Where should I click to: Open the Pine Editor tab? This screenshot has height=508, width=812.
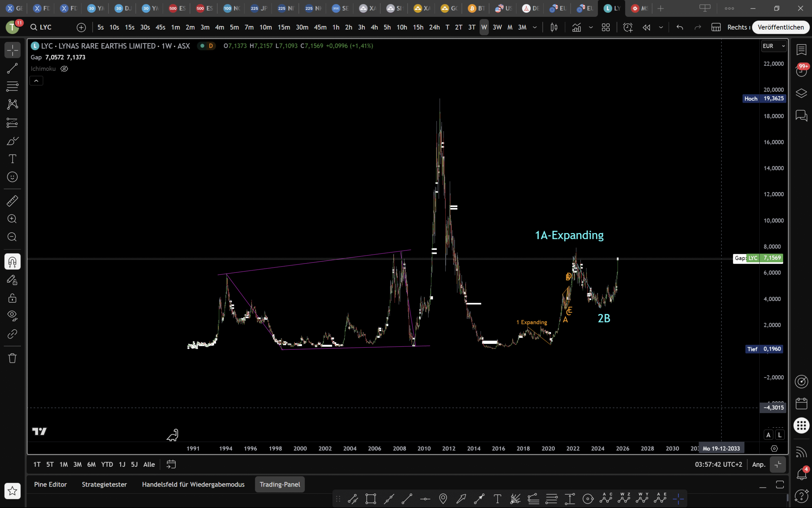[50, 484]
